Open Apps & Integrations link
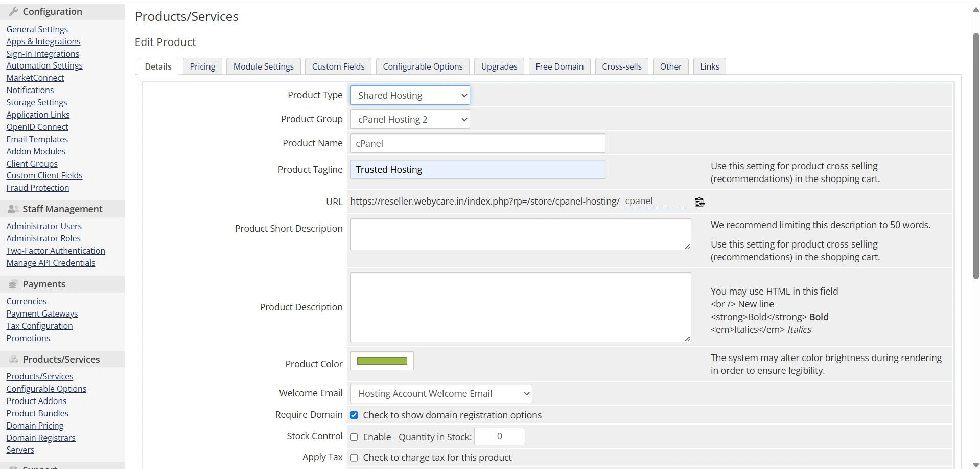 coord(43,41)
